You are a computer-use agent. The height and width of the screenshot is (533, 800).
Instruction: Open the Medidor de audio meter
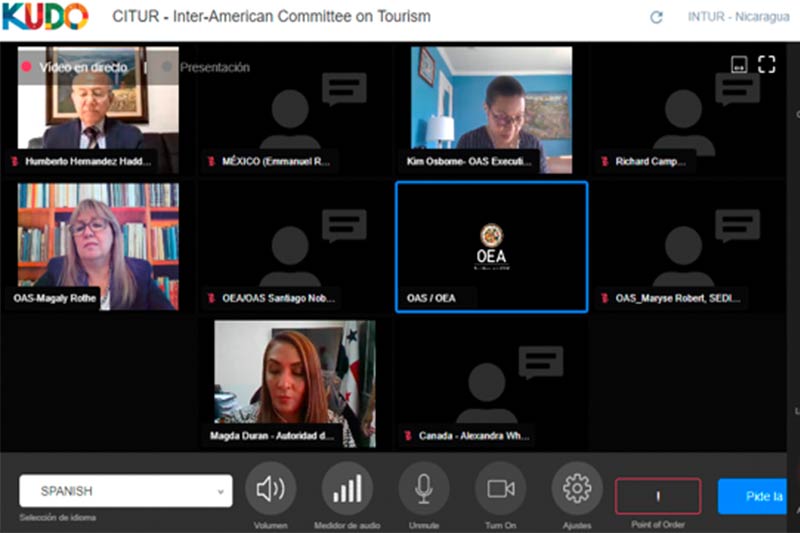click(x=347, y=489)
